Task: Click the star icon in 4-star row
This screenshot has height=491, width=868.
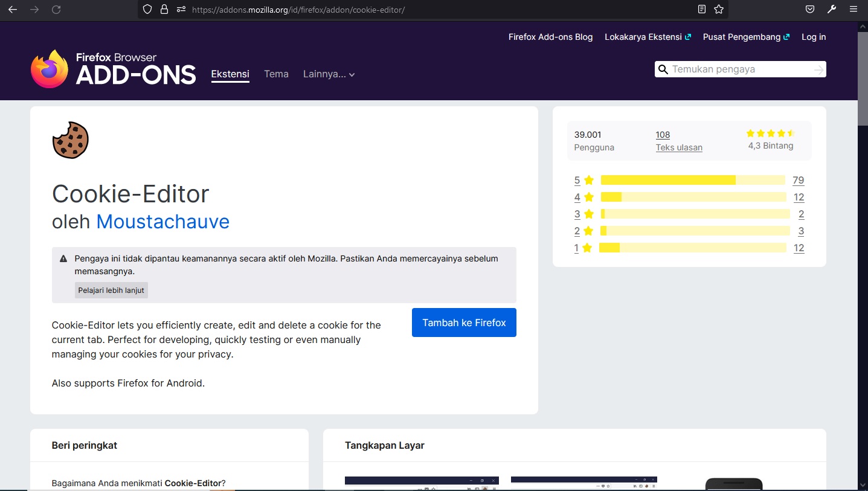Action: pos(589,197)
